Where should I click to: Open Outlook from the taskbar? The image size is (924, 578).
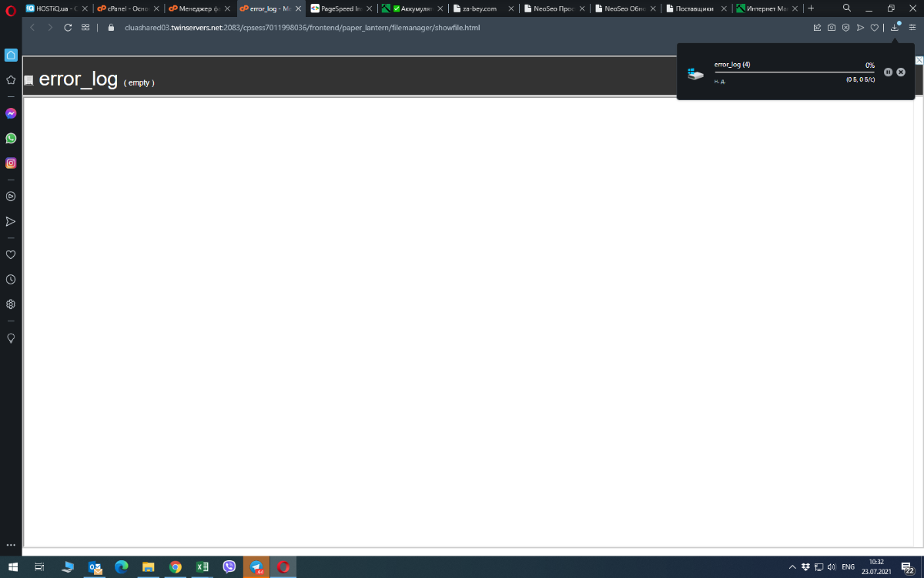point(95,567)
